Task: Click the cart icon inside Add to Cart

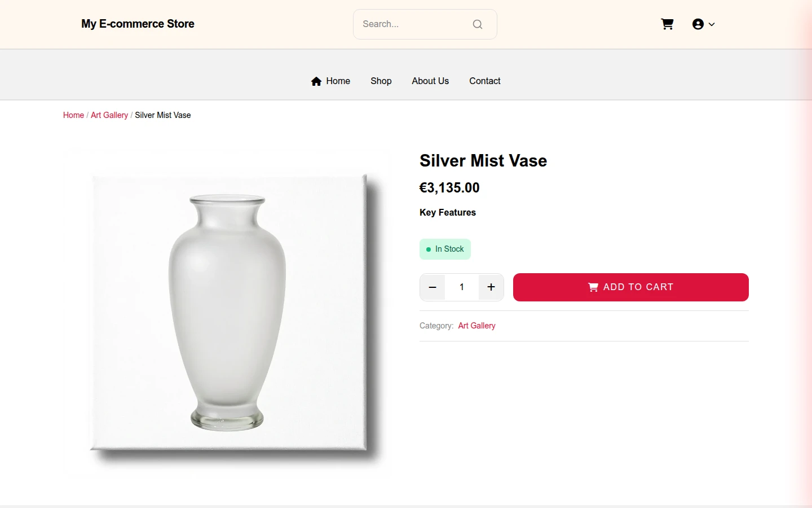Action: tap(593, 287)
